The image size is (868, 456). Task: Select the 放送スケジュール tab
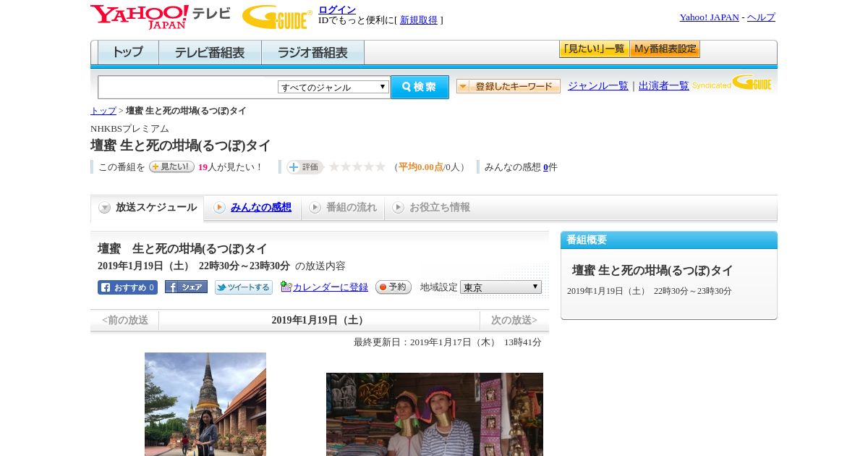(148, 208)
